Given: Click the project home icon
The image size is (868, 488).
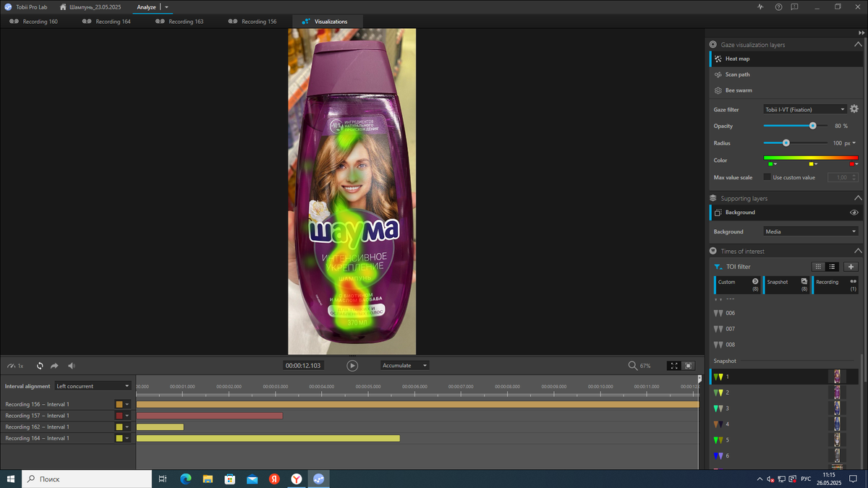Looking at the screenshot, I should (x=63, y=7).
